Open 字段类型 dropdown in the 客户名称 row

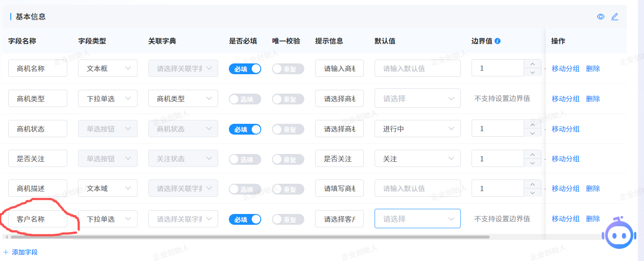click(x=108, y=219)
